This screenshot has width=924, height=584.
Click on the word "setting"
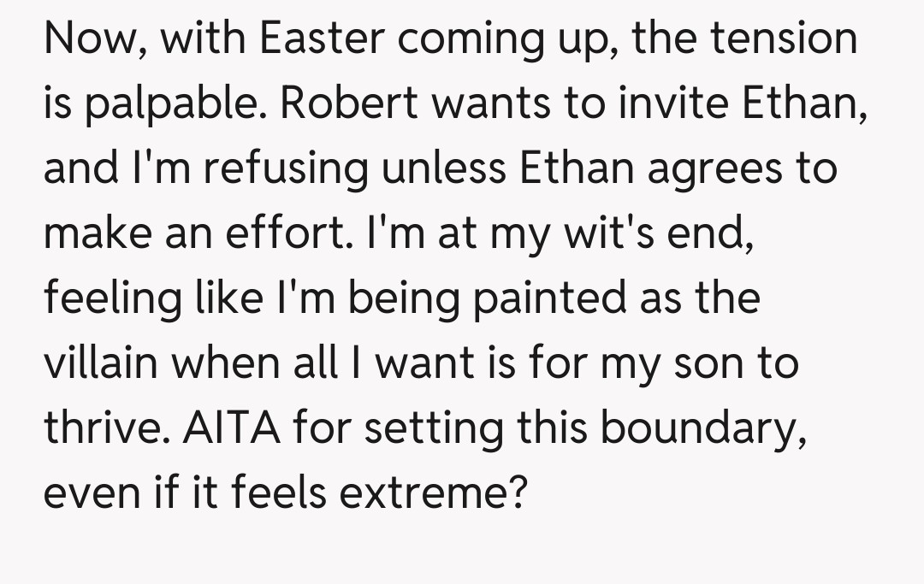pos(430,429)
